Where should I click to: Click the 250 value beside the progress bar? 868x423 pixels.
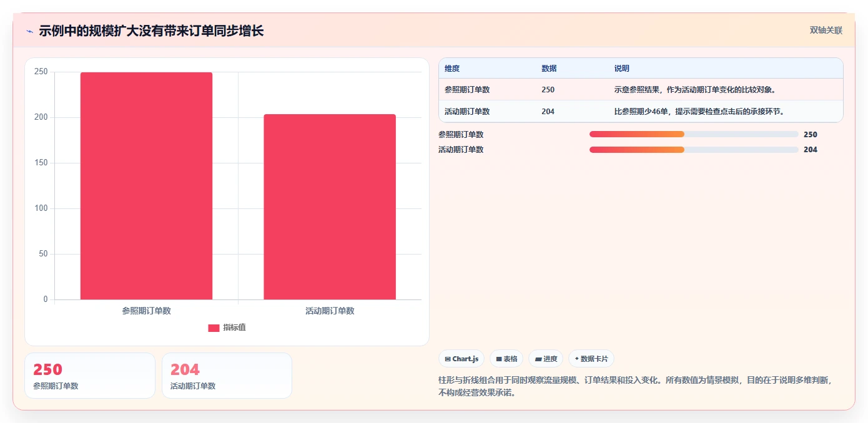pyautogui.click(x=810, y=134)
